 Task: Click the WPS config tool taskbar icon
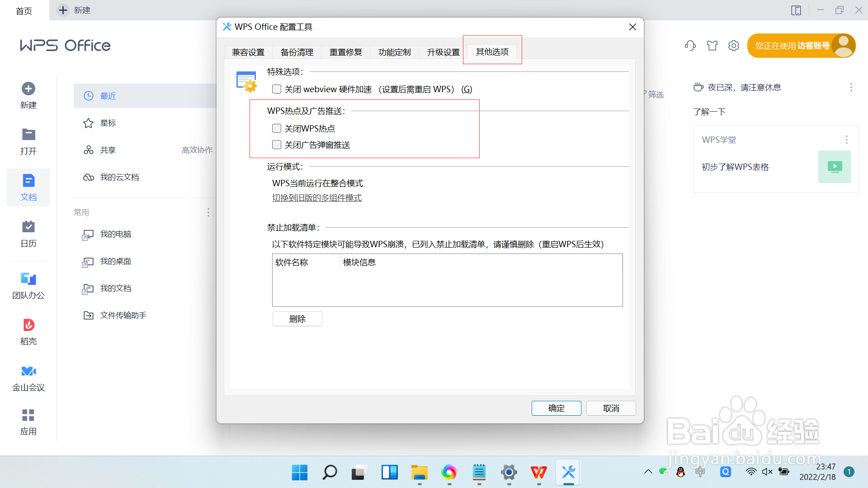(x=569, y=472)
